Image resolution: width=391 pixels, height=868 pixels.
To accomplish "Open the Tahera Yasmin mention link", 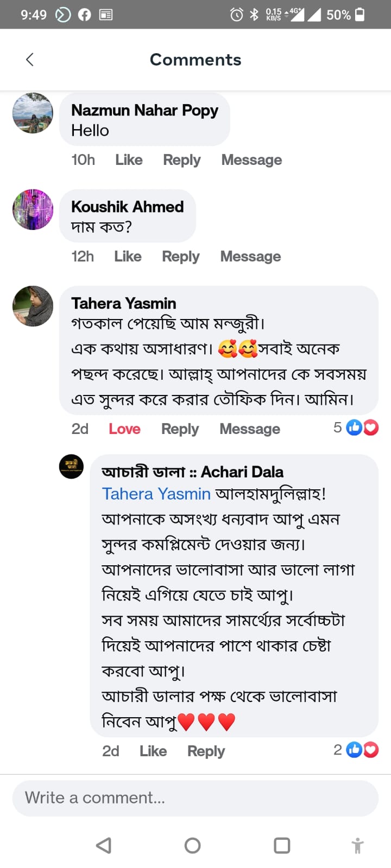I will coord(156,494).
